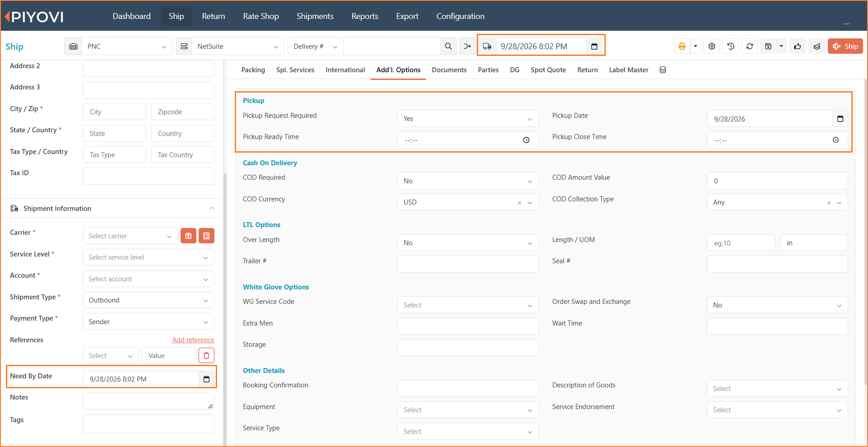Screen dimensions: 868x447
Task: Click the Add reference link
Action: (x=193, y=340)
